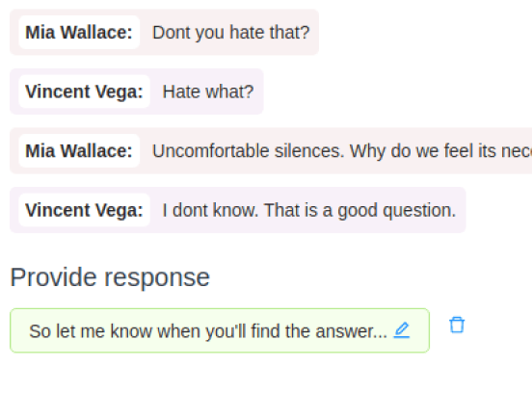Viewport: 532px width, 393px height.
Task: Click the word 'silences' in Mia's message
Action: pyautogui.click(x=309, y=151)
